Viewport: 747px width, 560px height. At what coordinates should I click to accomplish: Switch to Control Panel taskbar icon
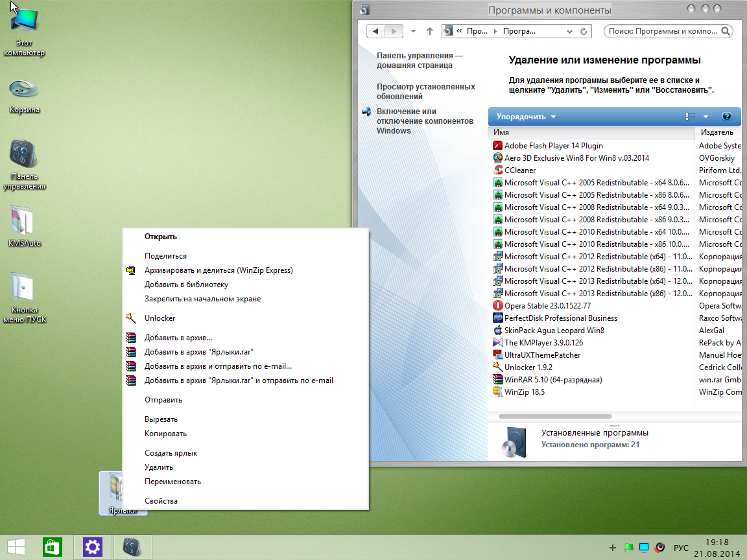132,547
